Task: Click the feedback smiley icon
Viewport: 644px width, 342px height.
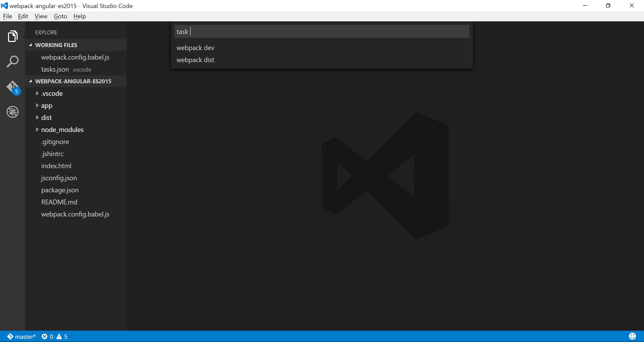Action: point(632,336)
